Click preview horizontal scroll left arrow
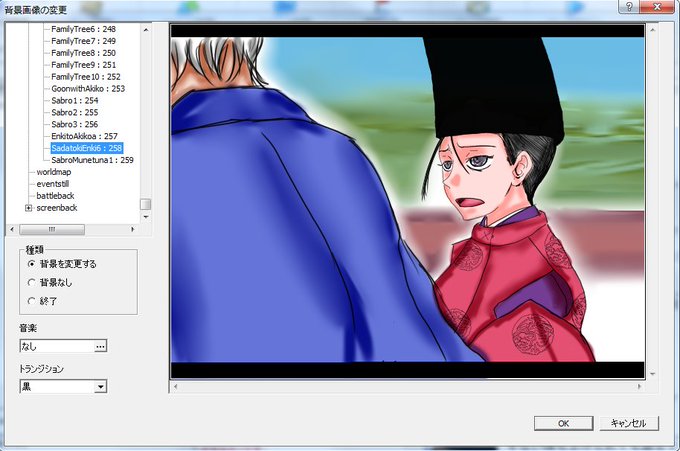Viewport: 680px width, 451px height. [175, 386]
